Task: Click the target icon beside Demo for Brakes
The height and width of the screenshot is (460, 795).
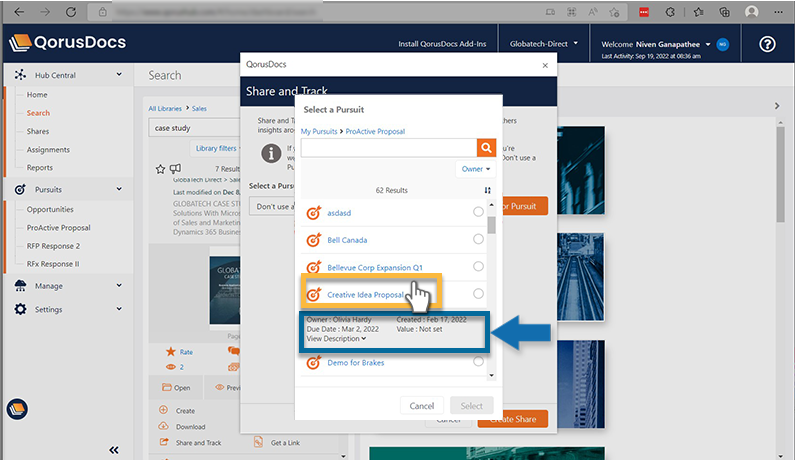Action: (314, 362)
